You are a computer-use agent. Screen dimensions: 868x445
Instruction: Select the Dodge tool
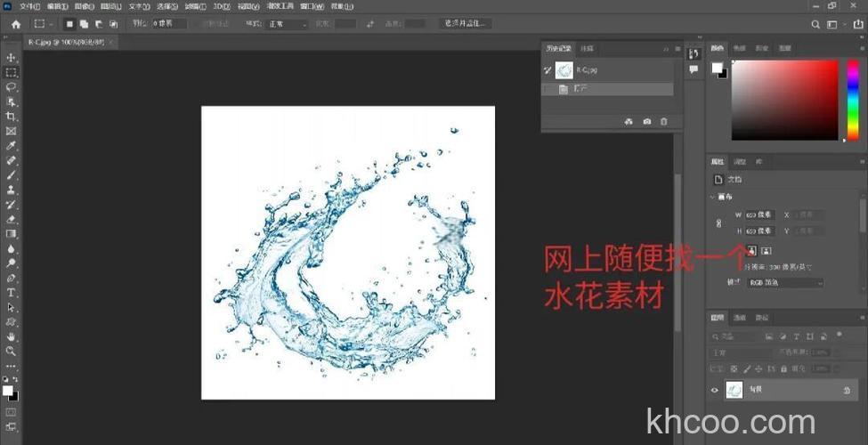coord(11,263)
